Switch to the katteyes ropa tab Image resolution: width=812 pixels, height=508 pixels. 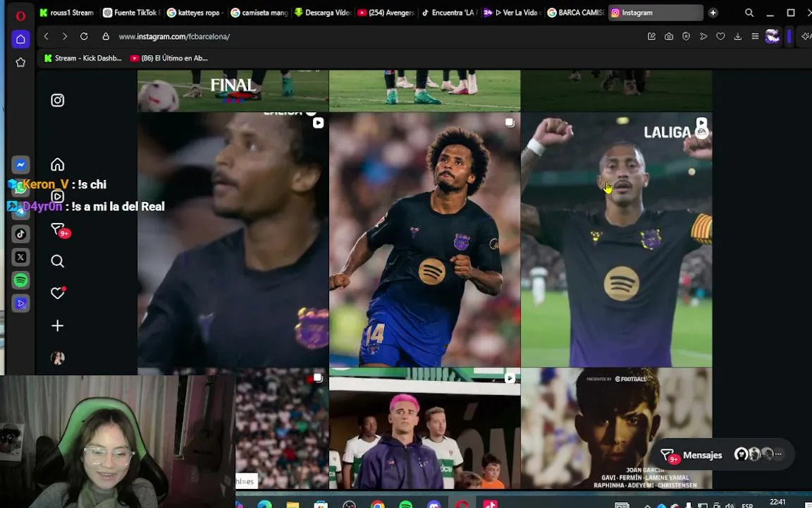coord(196,13)
